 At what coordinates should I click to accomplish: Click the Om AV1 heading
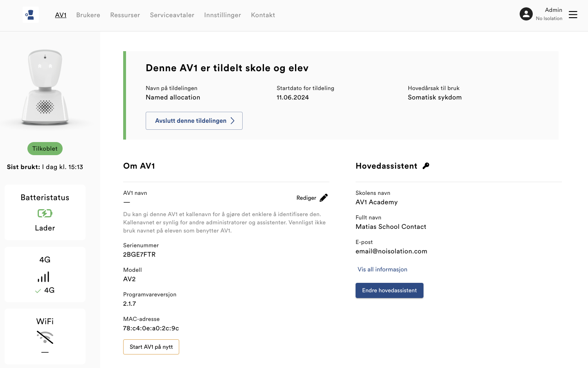coord(139,166)
